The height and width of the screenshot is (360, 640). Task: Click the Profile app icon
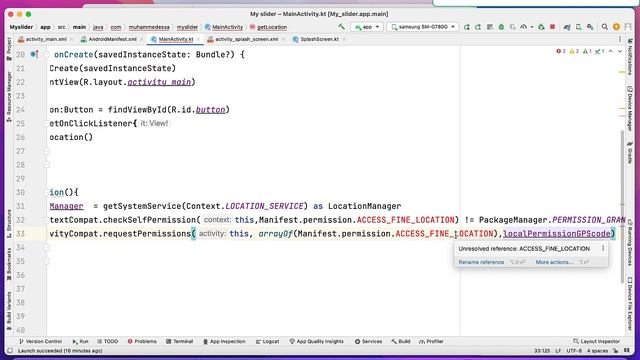pyautogui.click(x=524, y=27)
